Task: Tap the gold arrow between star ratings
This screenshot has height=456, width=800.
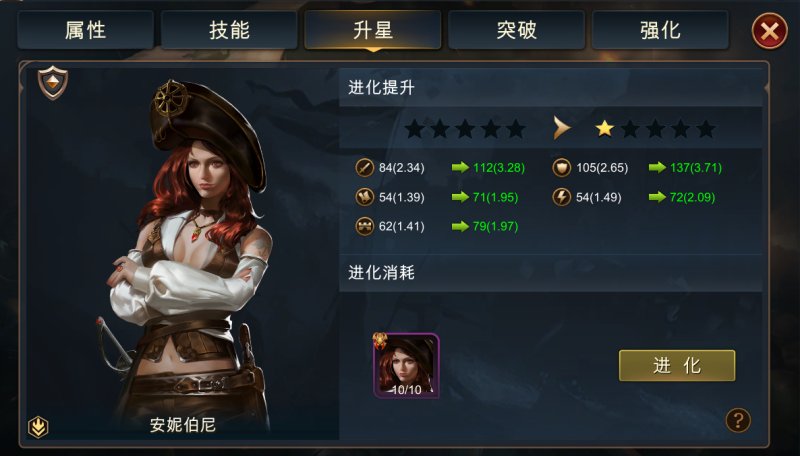Action: [562, 128]
